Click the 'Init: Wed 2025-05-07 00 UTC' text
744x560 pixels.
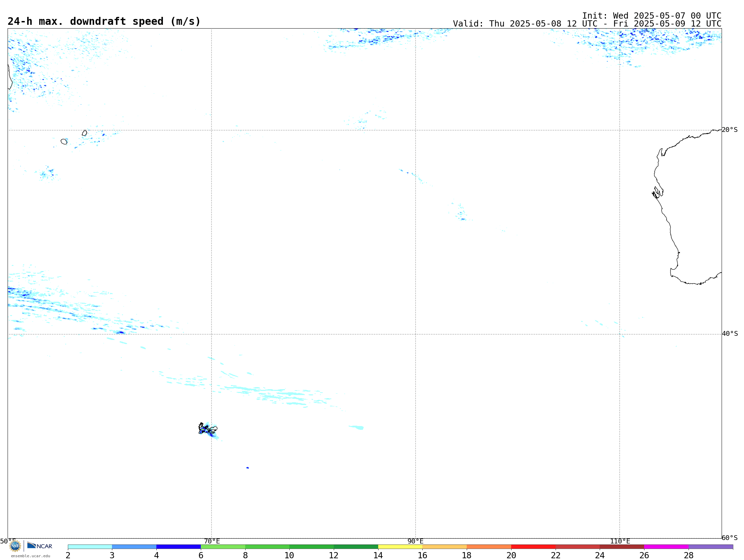coord(652,16)
